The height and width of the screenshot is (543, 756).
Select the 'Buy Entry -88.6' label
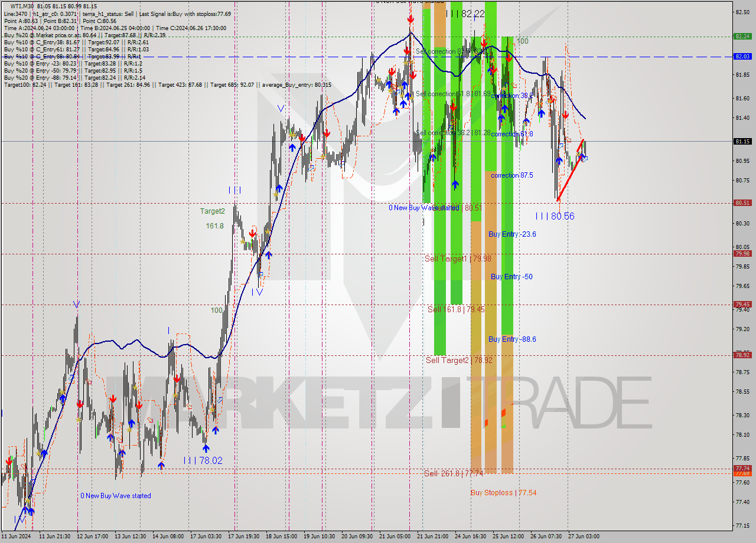point(512,339)
